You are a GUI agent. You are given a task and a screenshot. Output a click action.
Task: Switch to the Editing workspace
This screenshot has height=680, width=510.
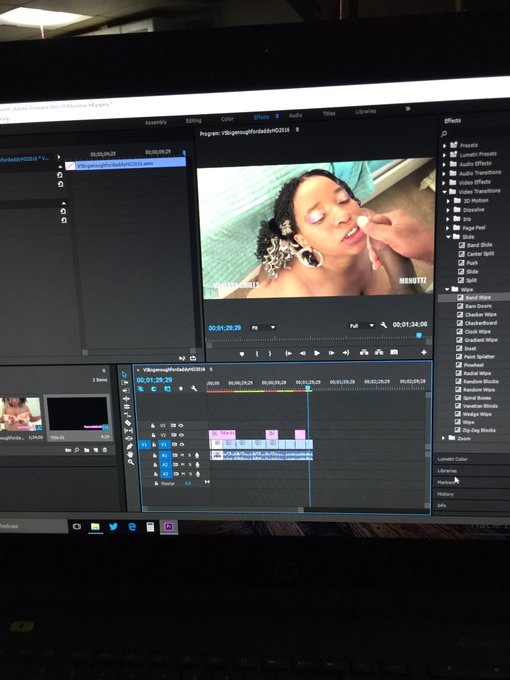pyautogui.click(x=193, y=121)
